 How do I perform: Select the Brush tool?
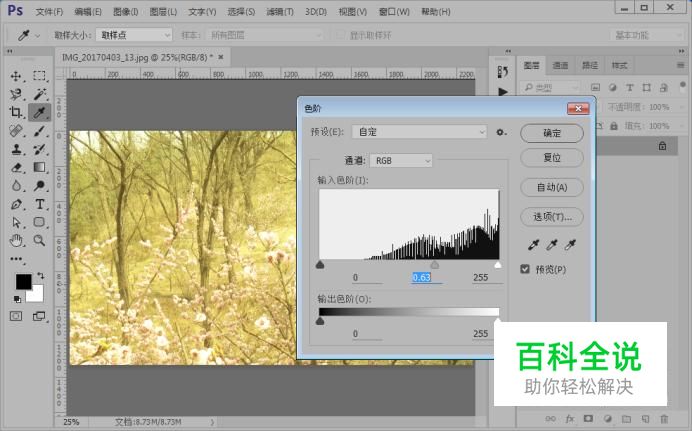click(x=39, y=131)
